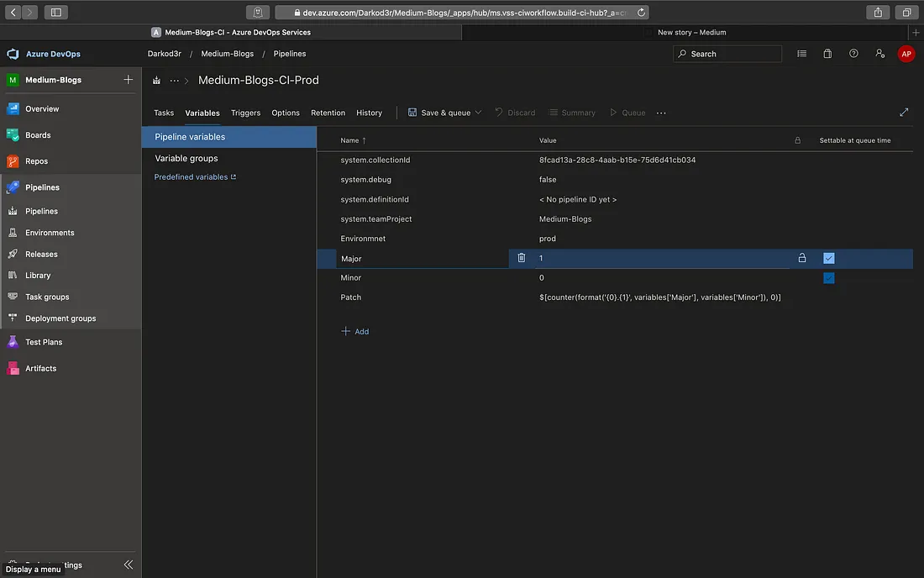Sort by the Name column header

tap(353, 140)
